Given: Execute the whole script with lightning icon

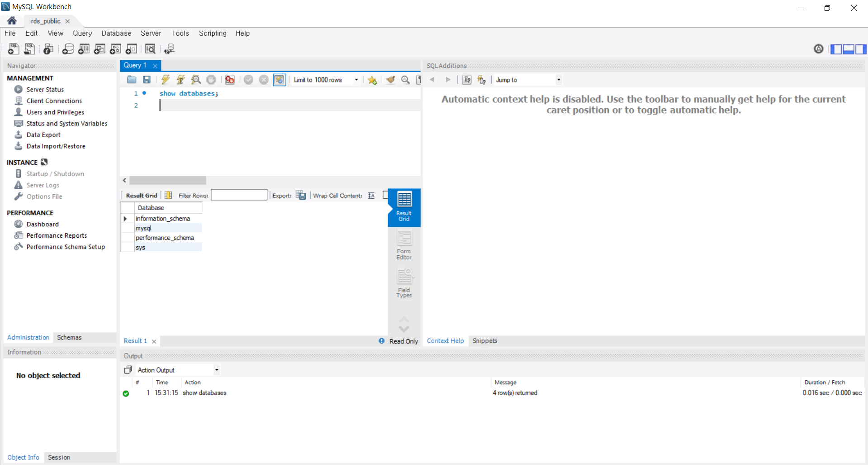Looking at the screenshot, I should [166, 80].
